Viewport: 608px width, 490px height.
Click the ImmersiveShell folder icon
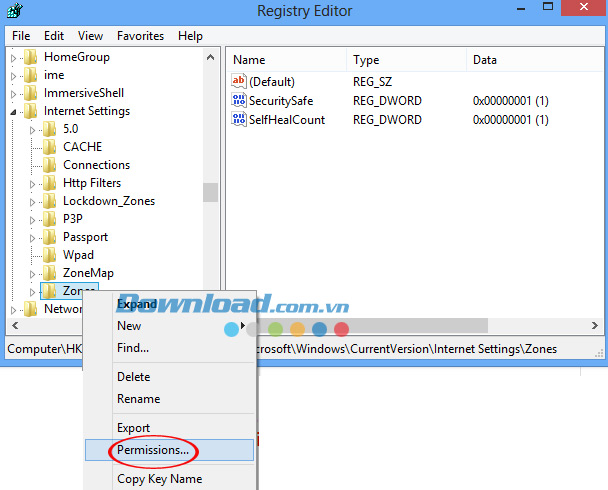tap(31, 93)
